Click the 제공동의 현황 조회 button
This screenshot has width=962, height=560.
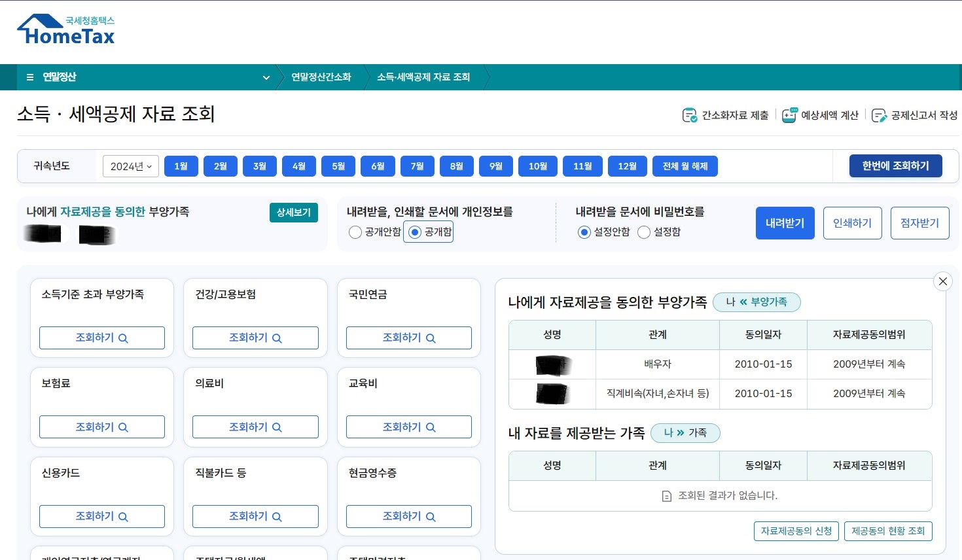click(x=888, y=531)
